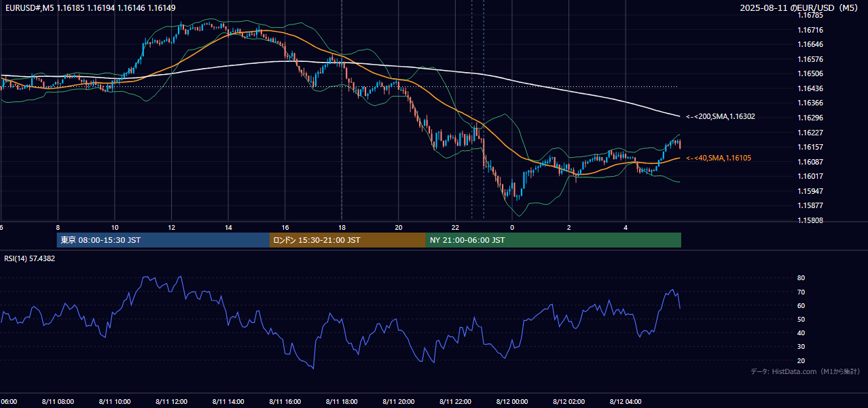Click price axis value 1.16716
This screenshot has height=408, width=868.
[811, 30]
